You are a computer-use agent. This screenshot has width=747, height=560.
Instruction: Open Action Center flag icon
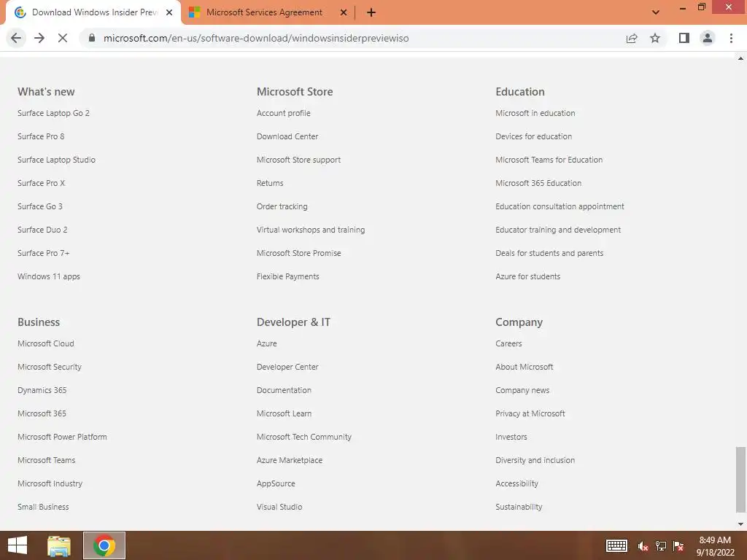point(678,546)
